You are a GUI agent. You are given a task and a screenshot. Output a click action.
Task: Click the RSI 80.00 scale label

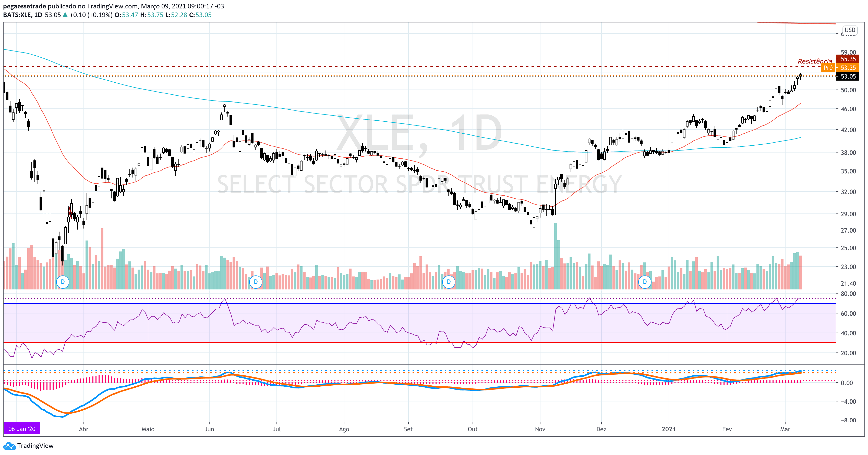tap(848, 294)
